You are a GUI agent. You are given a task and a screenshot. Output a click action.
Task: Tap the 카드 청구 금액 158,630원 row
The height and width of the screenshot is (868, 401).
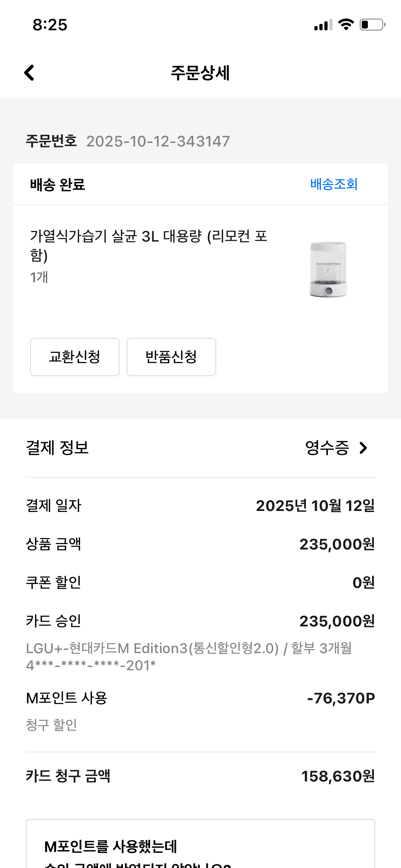coord(200,776)
